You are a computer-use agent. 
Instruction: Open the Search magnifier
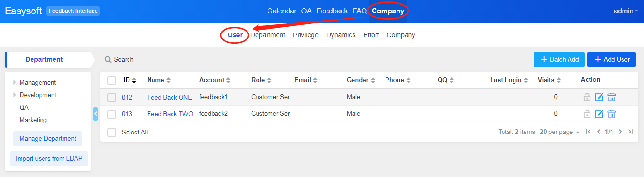pyautogui.click(x=108, y=60)
